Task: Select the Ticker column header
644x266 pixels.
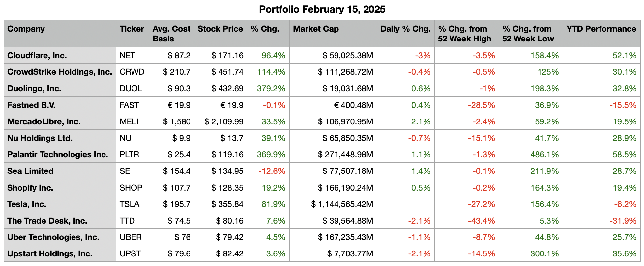Action: [x=132, y=29]
